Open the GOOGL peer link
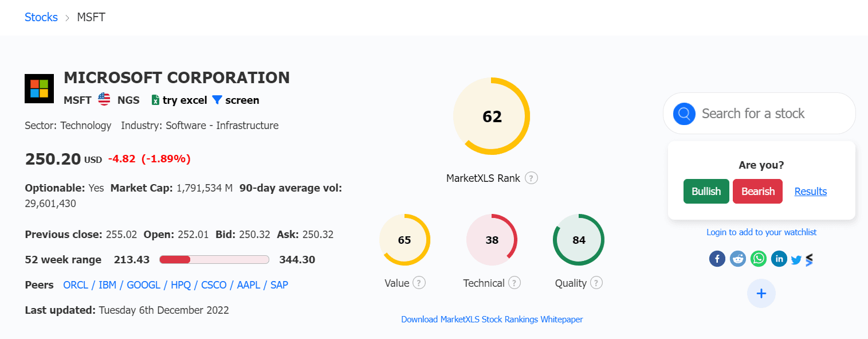 [x=144, y=285]
